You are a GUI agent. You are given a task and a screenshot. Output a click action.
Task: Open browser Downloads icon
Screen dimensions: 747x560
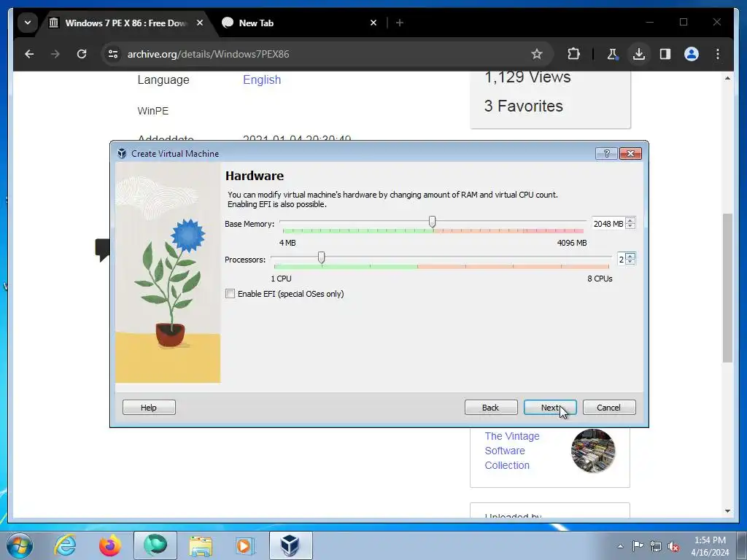(x=639, y=54)
